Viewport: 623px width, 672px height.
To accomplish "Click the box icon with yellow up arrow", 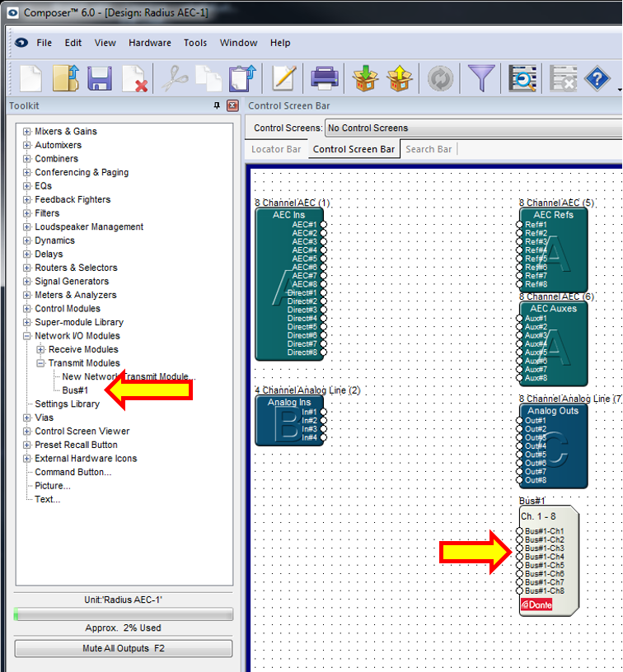I will click(399, 78).
